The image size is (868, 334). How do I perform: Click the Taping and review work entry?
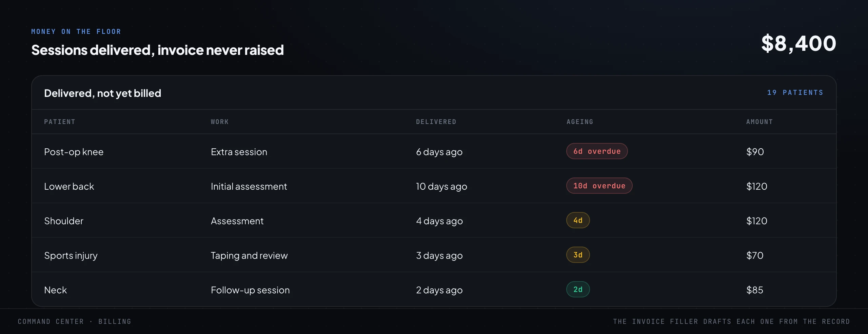point(249,256)
